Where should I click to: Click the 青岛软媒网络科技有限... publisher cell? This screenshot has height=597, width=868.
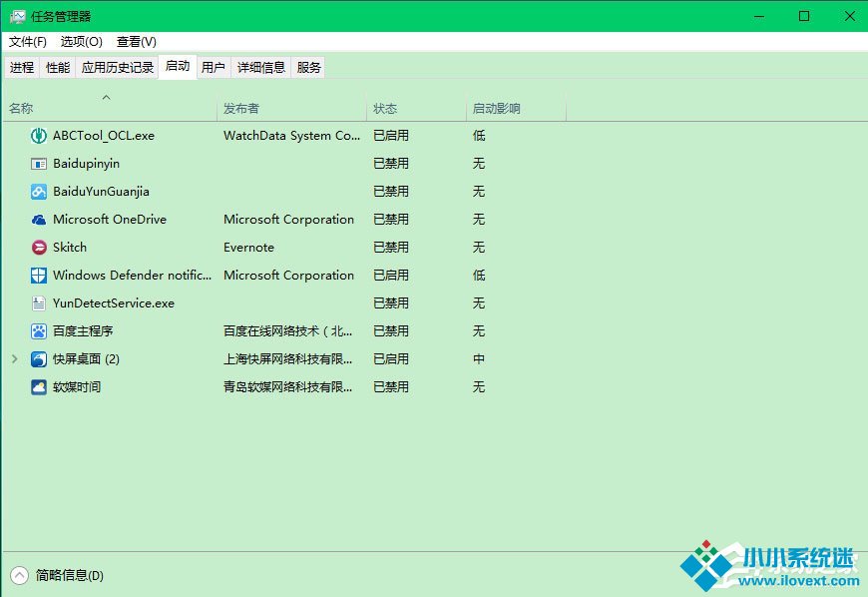tap(288, 387)
